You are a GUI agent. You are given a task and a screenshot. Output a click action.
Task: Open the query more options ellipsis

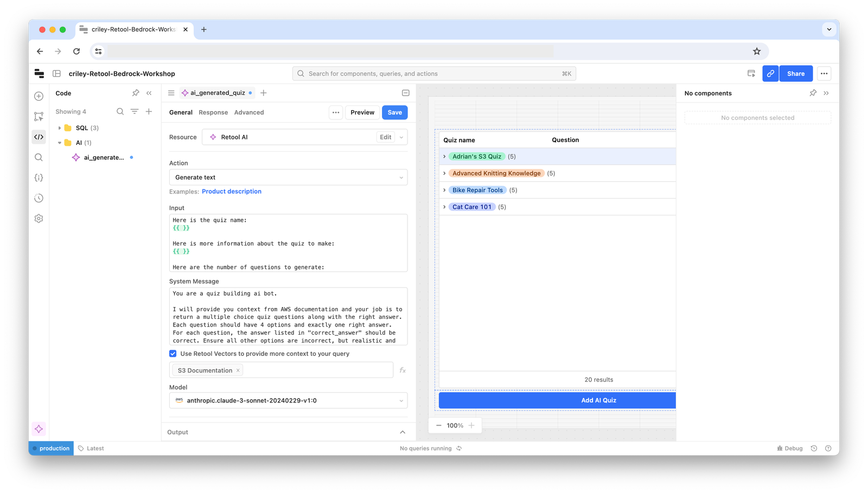[x=336, y=112]
